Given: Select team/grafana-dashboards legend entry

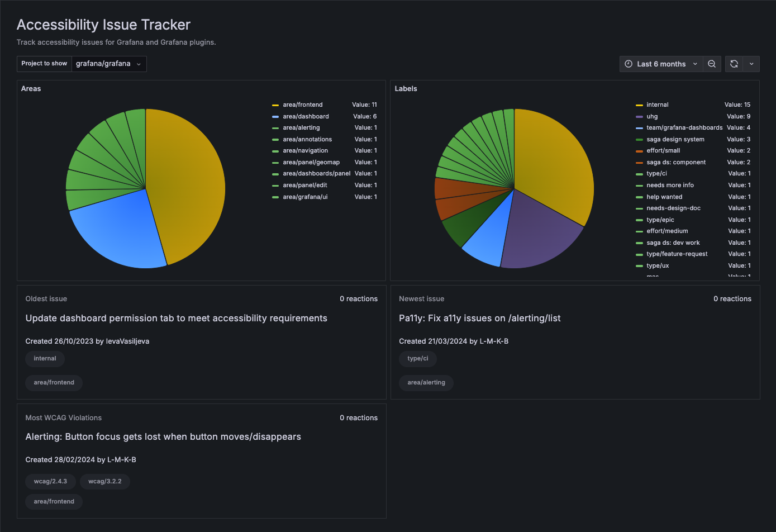Looking at the screenshot, I should coord(684,128).
